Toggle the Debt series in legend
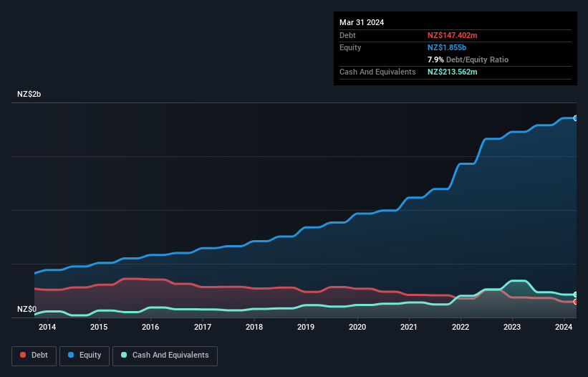Viewport: 588px width, 377px height. [x=34, y=355]
